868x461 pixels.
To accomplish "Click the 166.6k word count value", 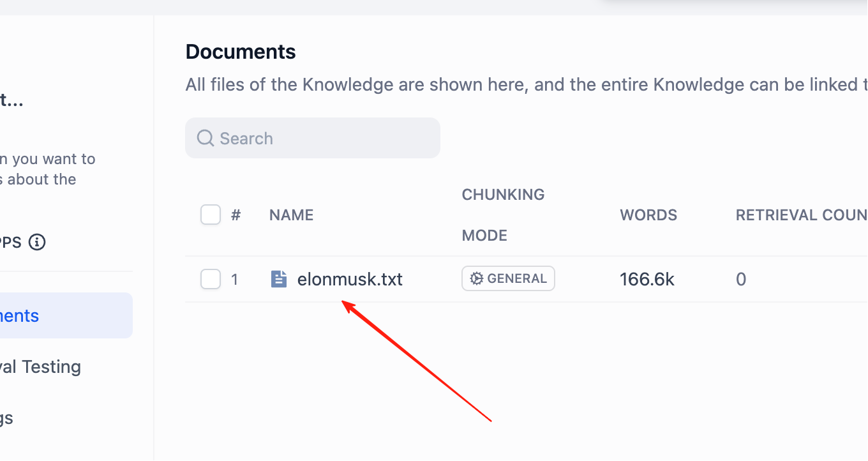I will (647, 279).
